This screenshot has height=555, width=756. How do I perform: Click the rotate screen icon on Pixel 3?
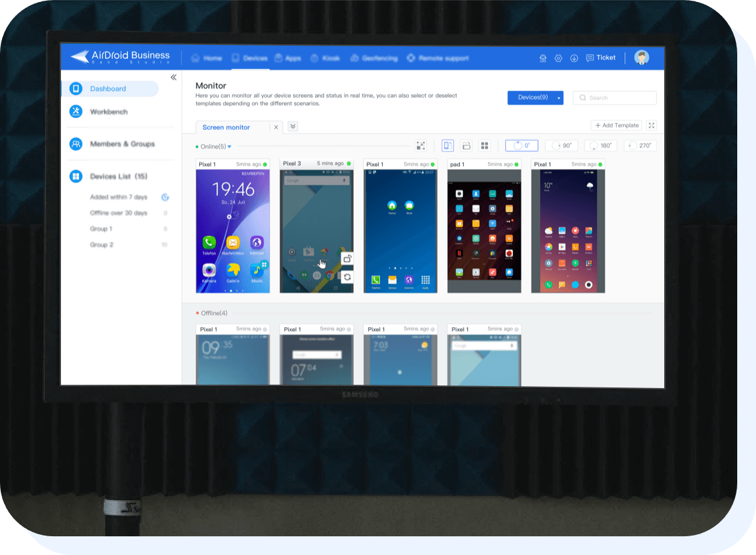[x=347, y=259]
